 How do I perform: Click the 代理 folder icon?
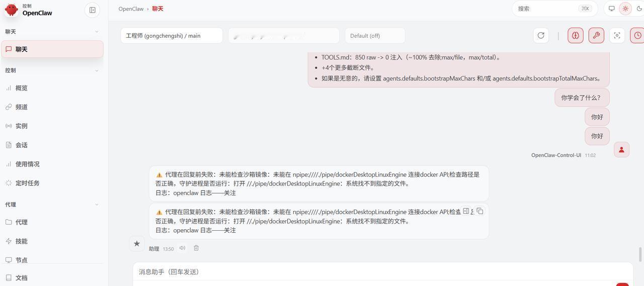9,222
